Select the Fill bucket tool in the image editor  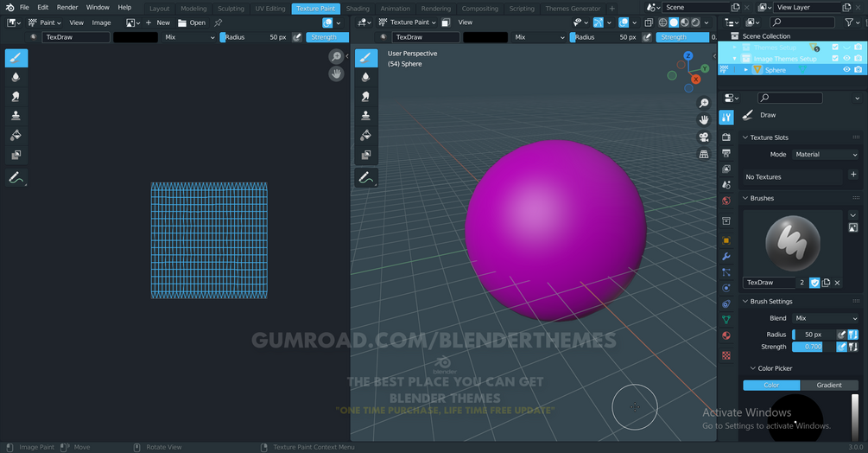pos(16,135)
